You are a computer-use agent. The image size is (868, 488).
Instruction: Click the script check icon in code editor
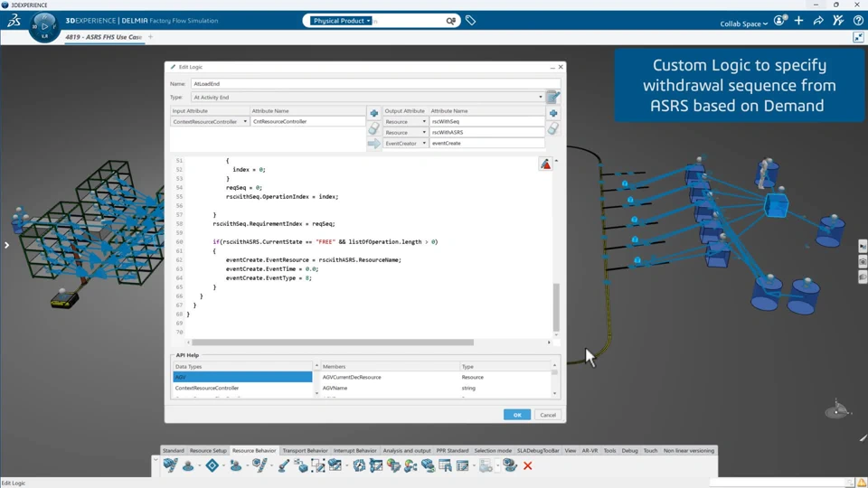pyautogui.click(x=546, y=164)
